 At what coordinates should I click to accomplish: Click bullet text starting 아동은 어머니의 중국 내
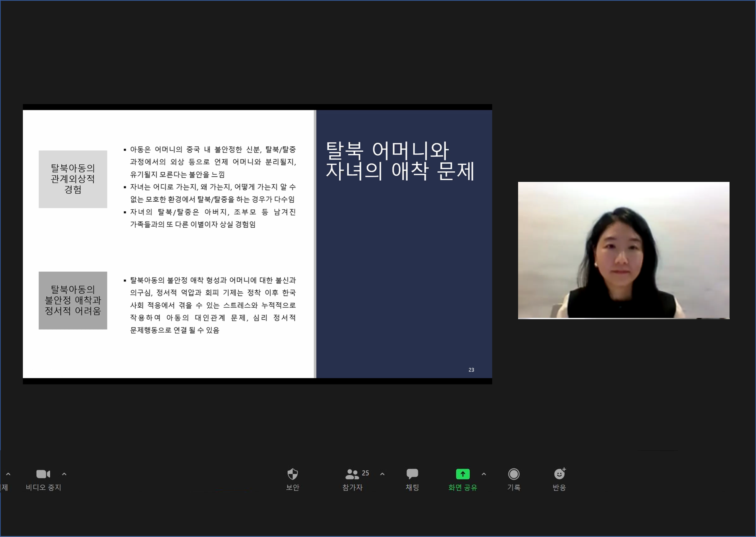point(213,162)
